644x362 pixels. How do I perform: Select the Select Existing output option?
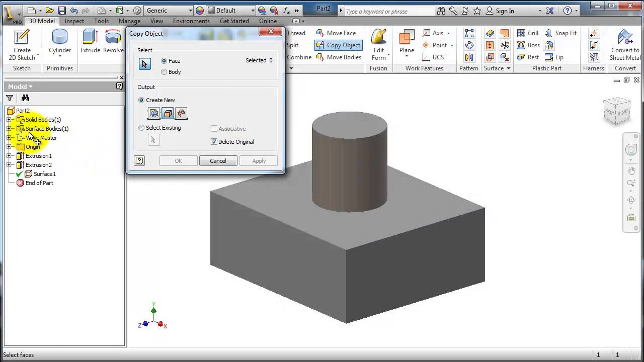(x=141, y=128)
